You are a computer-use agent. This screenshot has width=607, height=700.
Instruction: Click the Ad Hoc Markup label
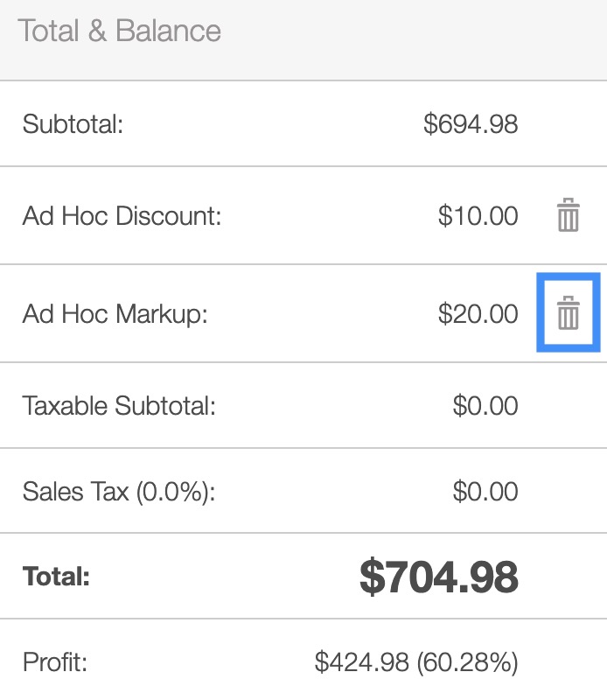click(x=115, y=314)
